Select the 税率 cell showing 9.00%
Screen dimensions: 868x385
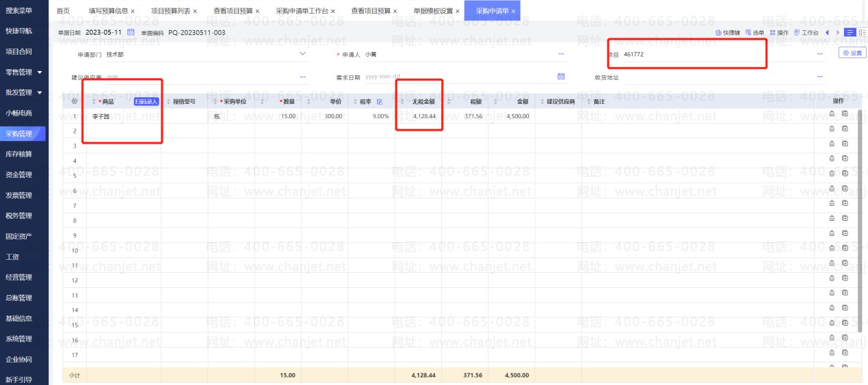click(371, 116)
